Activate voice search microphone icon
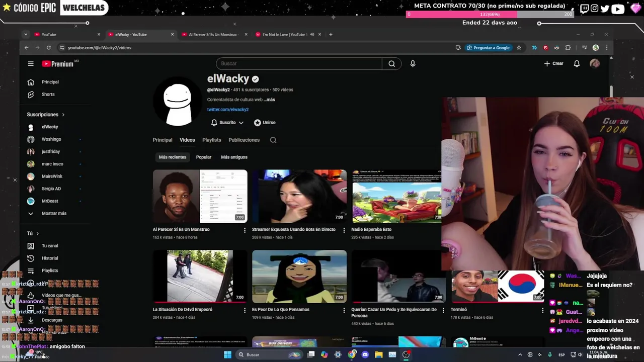644x362 pixels. (x=413, y=64)
